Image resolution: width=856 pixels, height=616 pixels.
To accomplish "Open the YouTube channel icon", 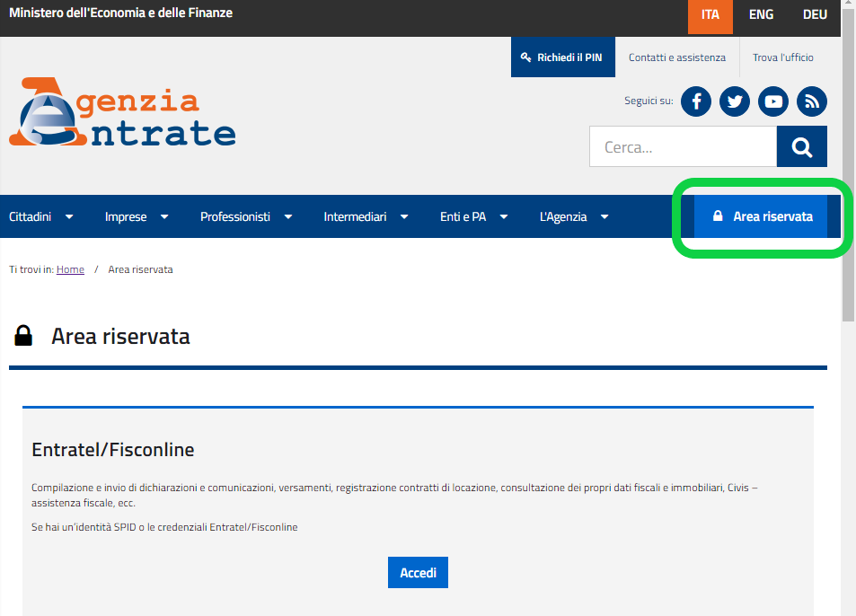I will (x=773, y=101).
